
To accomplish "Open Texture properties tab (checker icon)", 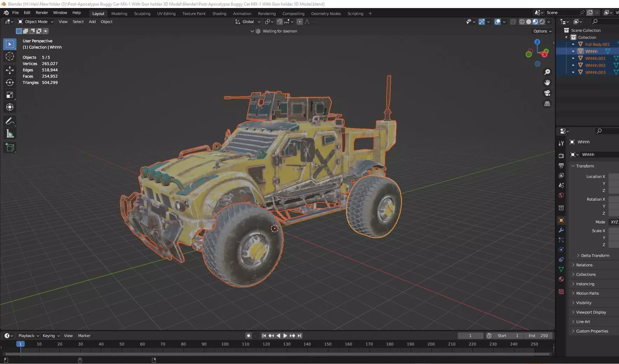I will [x=561, y=291].
